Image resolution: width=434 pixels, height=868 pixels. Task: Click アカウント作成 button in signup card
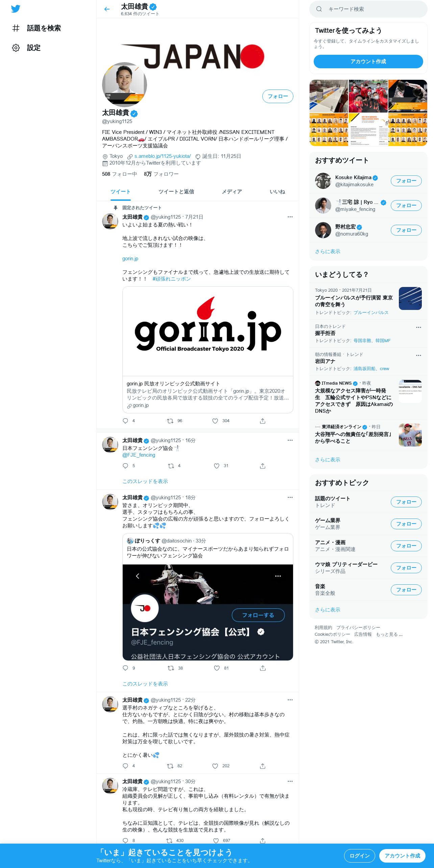click(368, 62)
